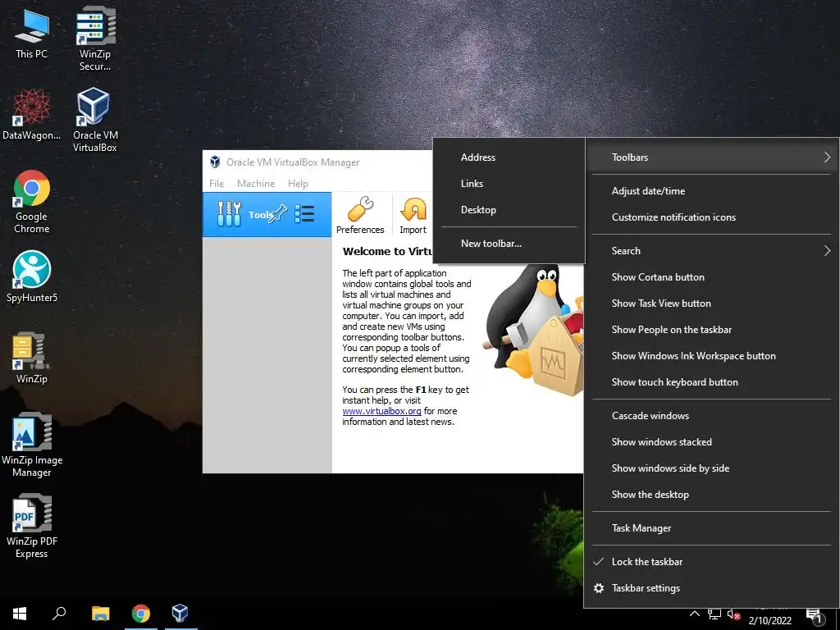Open Taskbar settings
The image size is (840, 630).
click(x=711, y=588)
